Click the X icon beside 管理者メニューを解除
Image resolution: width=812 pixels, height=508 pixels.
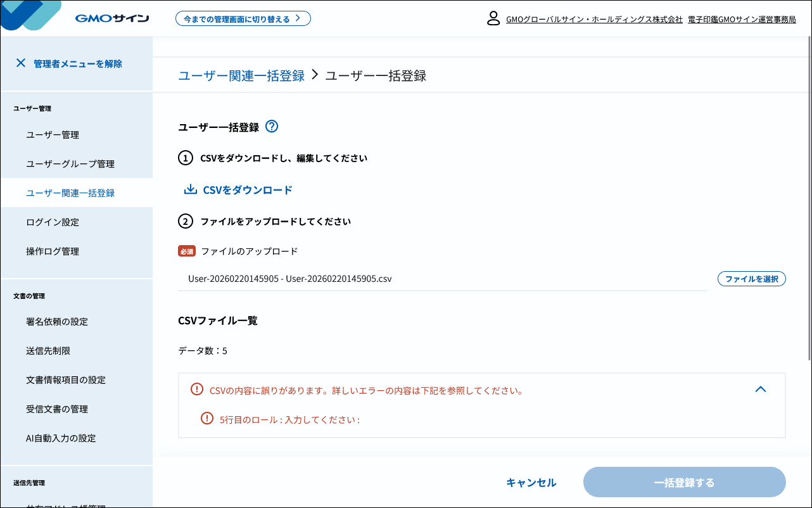pyautogui.click(x=21, y=63)
